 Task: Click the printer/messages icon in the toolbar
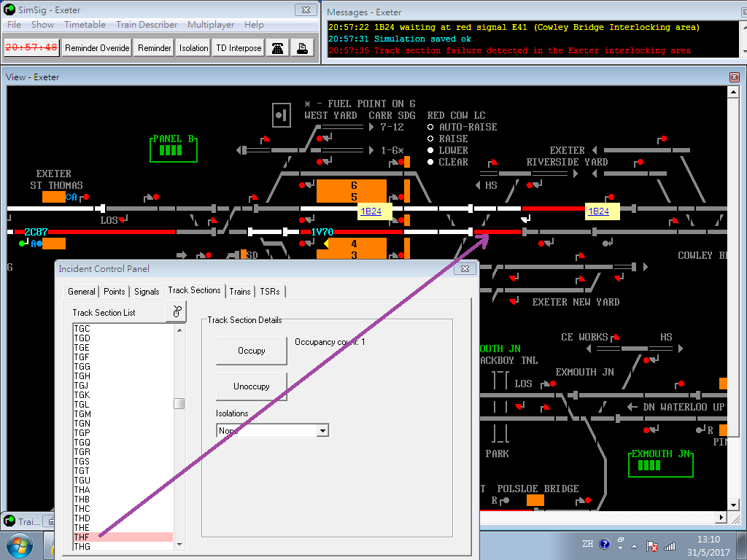click(302, 48)
